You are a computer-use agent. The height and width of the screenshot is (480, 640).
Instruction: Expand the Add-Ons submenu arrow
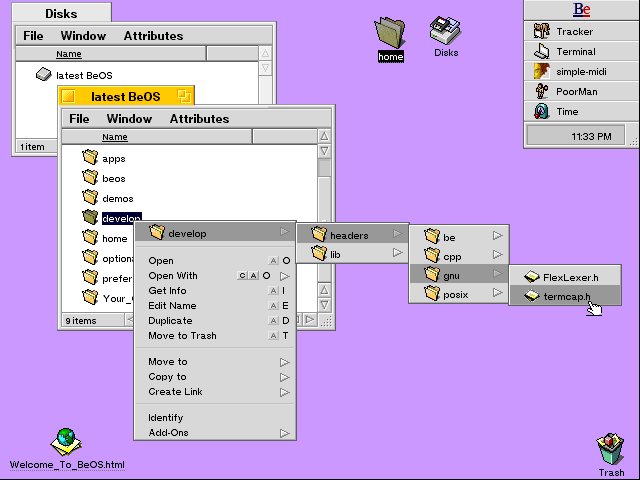coord(284,433)
